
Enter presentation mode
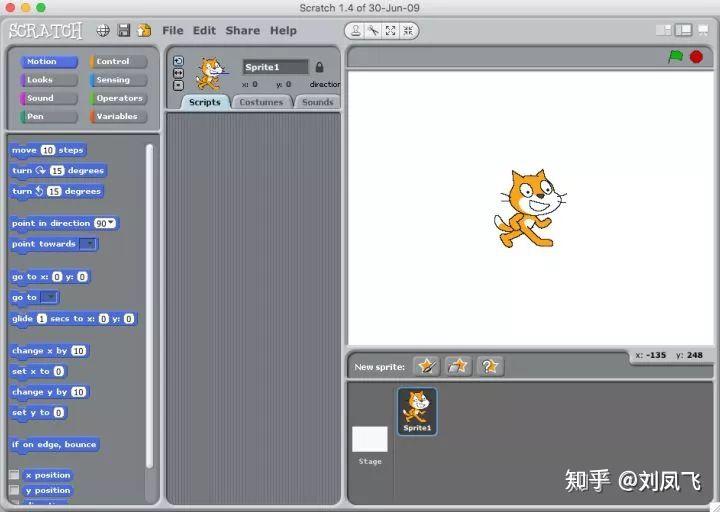click(x=703, y=30)
